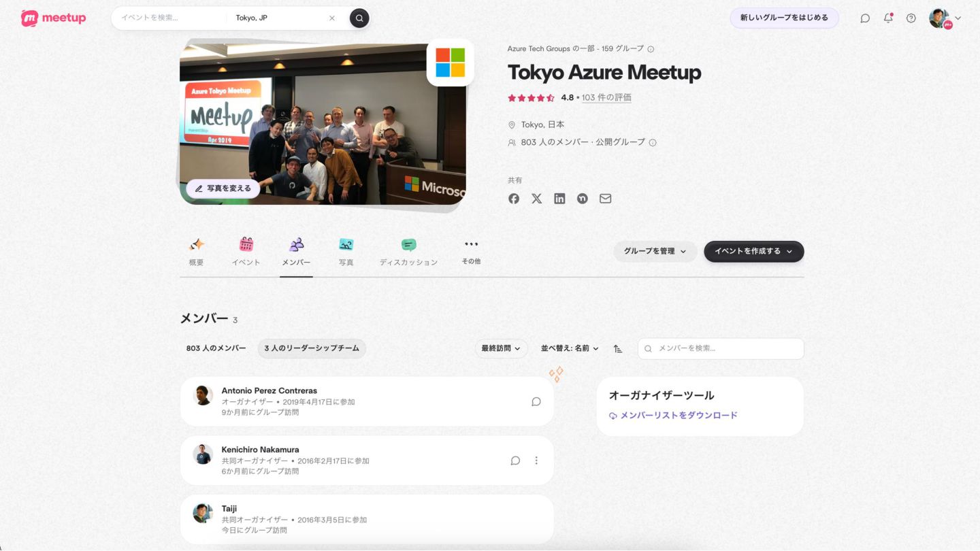Open the group cover photo

(323, 124)
